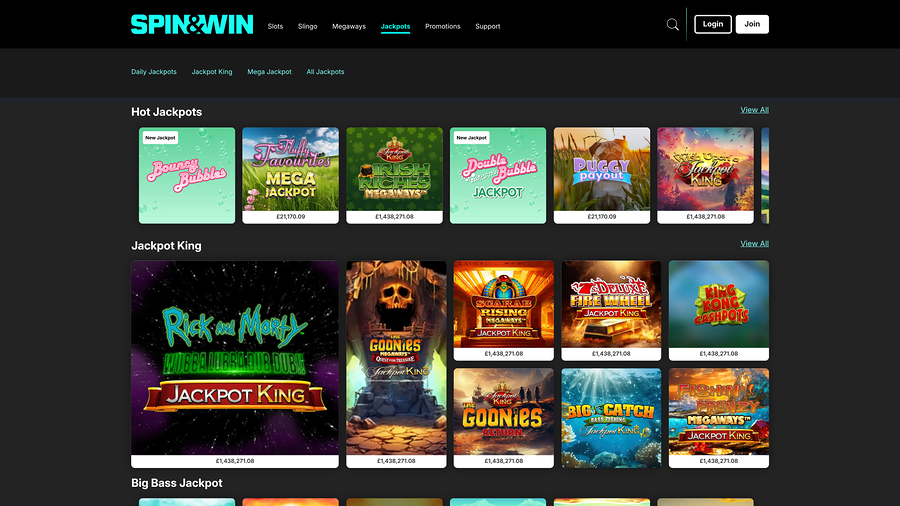Click £1,438,271.08 under Rick and Morty
The image size is (900, 506).
[x=235, y=461]
